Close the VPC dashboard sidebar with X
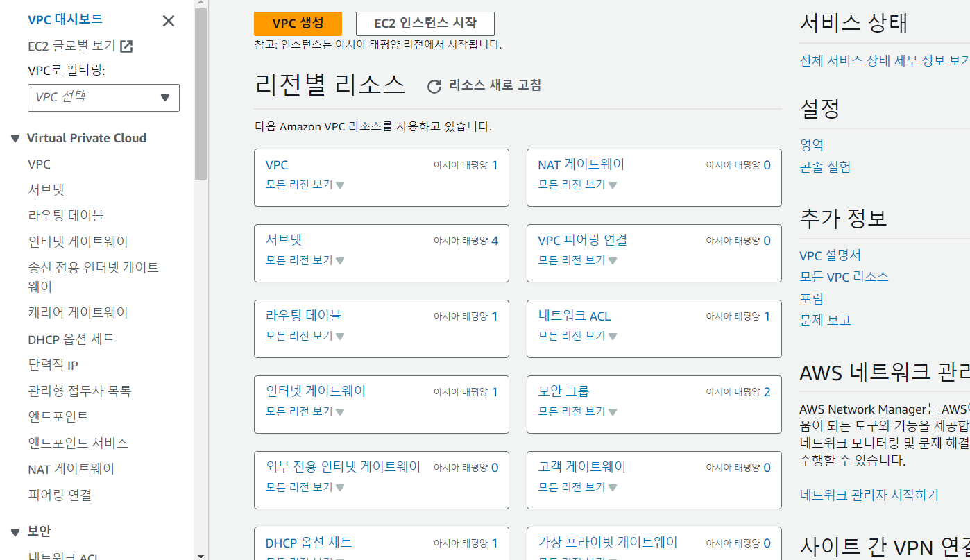This screenshot has height=560, width=970. 169,21
